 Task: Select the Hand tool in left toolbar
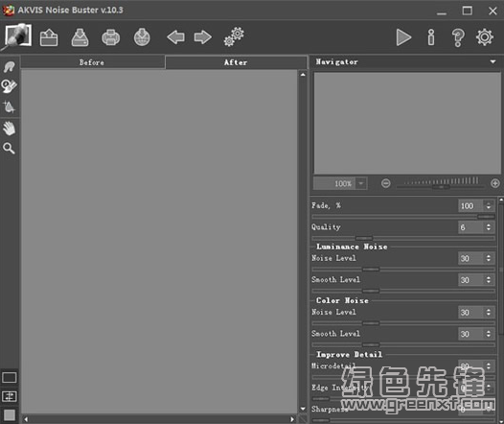coord(9,129)
